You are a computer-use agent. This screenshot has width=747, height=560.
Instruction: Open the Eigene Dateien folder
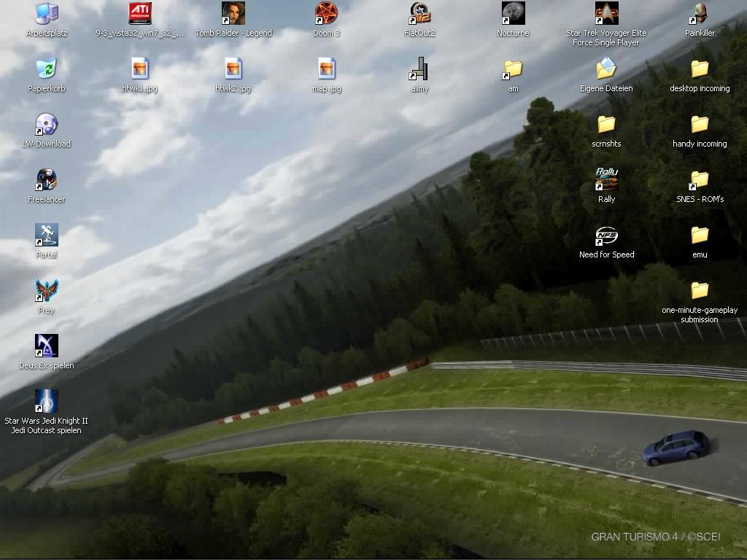click(606, 69)
